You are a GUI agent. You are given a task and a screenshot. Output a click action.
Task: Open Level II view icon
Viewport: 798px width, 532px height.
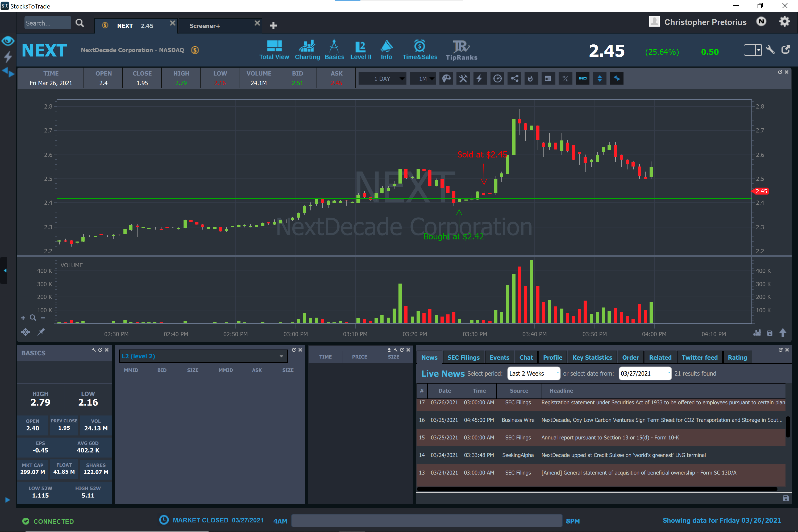[x=360, y=50]
